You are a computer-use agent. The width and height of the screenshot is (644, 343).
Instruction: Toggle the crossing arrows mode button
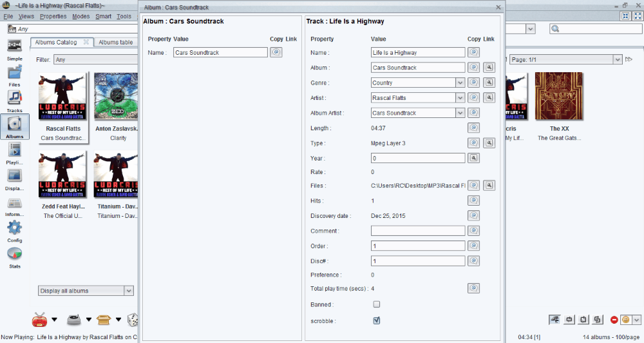click(598, 320)
